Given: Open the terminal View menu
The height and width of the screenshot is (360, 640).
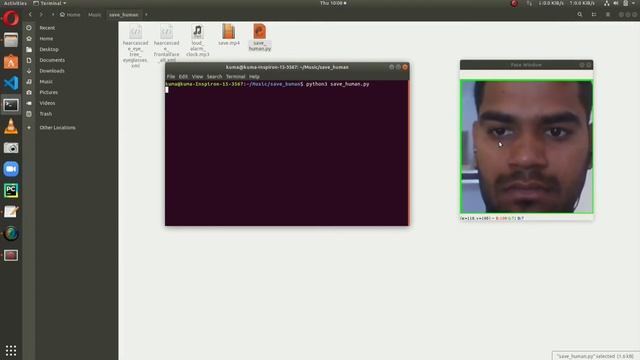Looking at the screenshot, I should click(x=197, y=76).
